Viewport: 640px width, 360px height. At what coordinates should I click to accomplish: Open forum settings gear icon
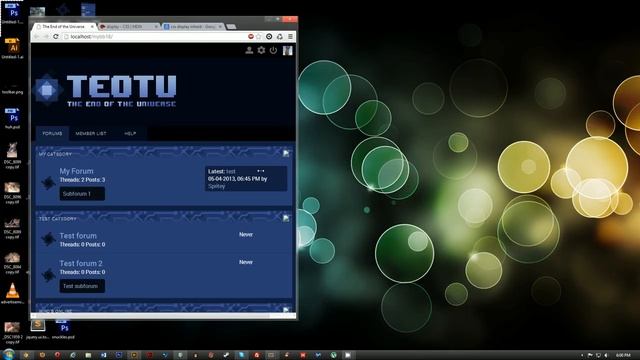pos(261,50)
